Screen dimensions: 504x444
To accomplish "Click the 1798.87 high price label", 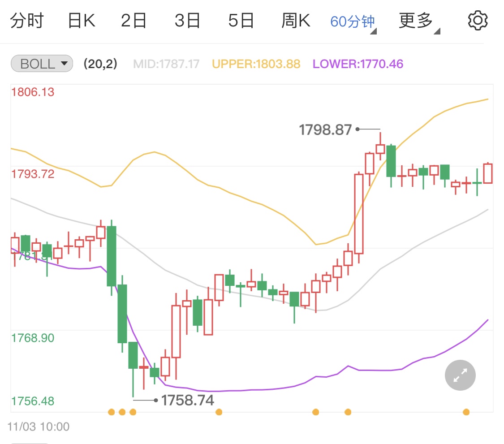I will tap(325, 130).
